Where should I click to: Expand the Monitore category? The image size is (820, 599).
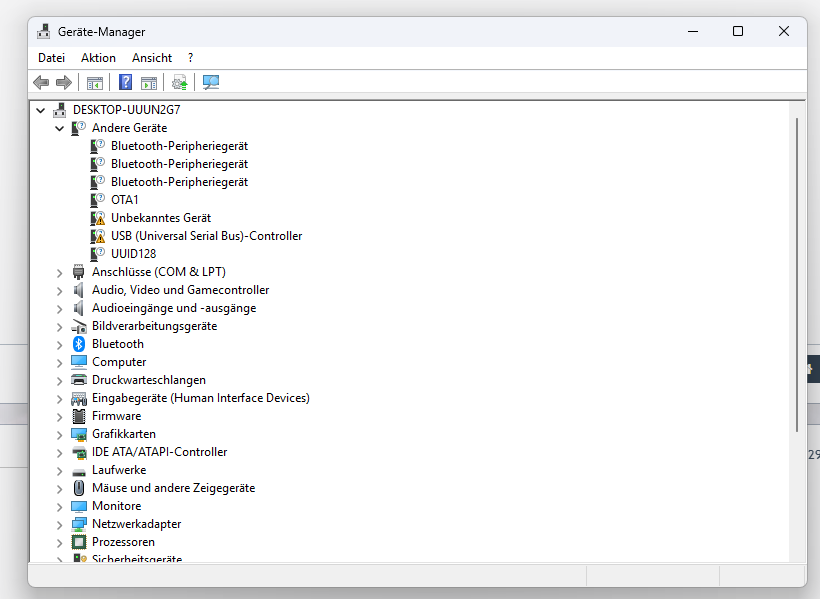click(x=60, y=507)
